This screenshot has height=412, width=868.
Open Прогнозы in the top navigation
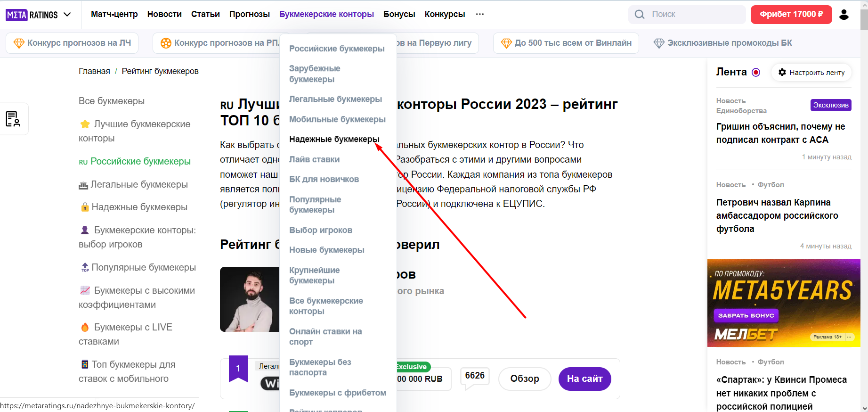[x=250, y=14]
